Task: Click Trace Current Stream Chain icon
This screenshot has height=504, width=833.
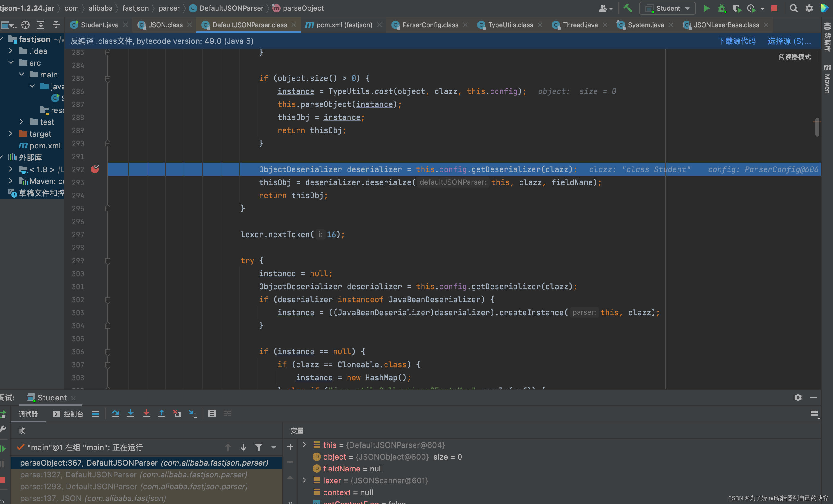Action: [228, 413]
